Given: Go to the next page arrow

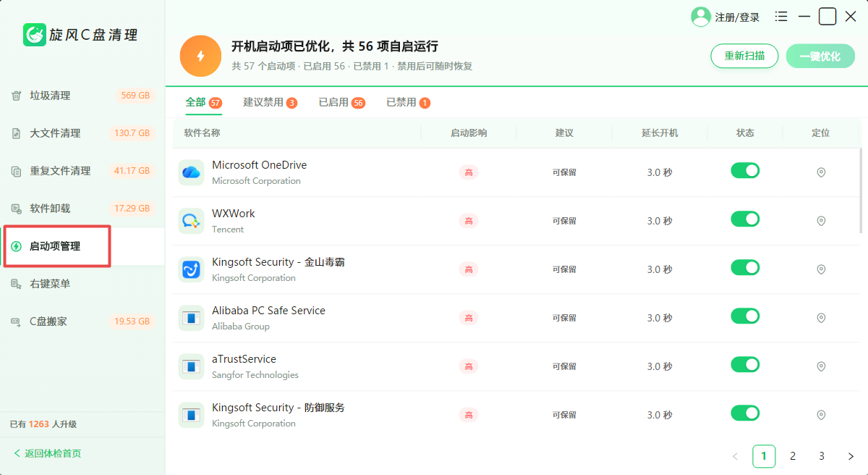Looking at the screenshot, I should coord(851,456).
